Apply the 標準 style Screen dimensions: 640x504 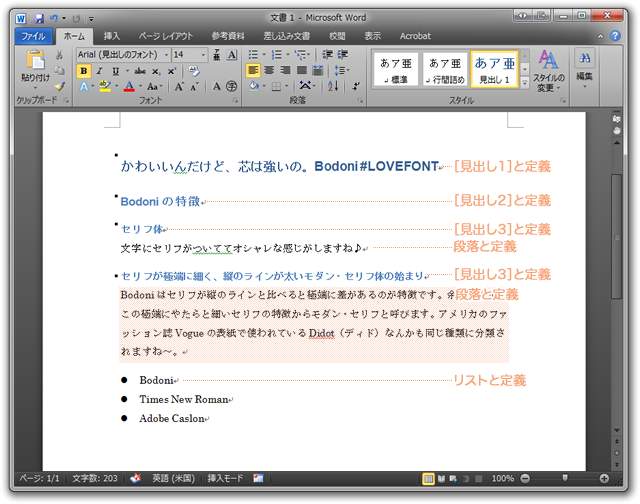tap(396, 70)
